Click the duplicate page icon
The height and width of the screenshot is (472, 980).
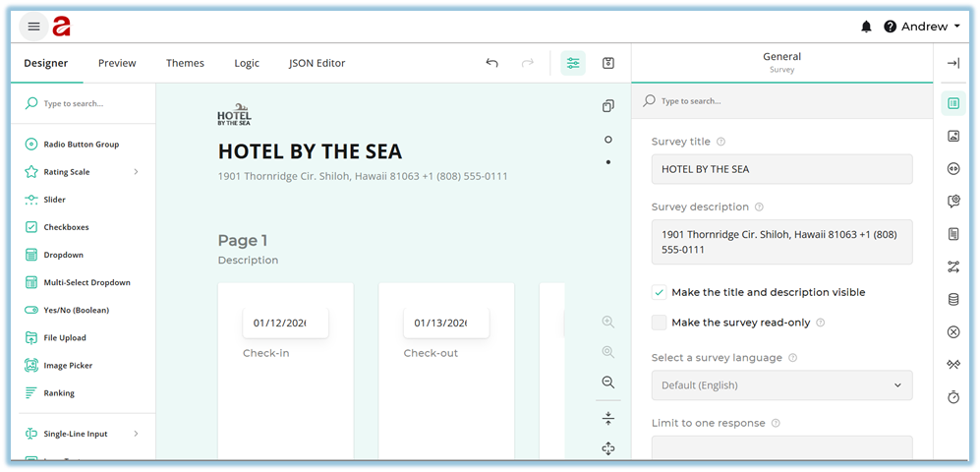click(607, 106)
